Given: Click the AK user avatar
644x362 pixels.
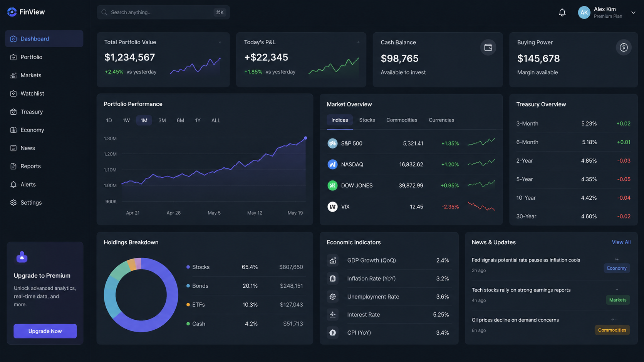Looking at the screenshot, I should click(584, 12).
